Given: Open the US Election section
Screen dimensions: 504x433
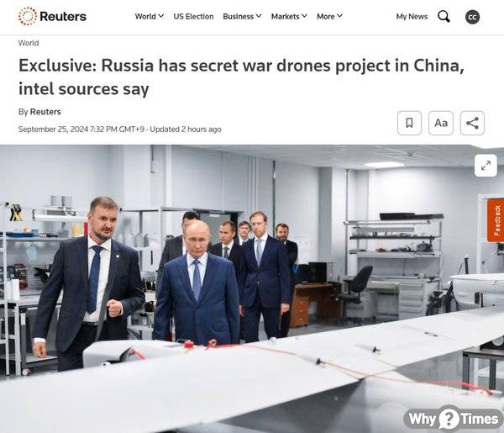Looking at the screenshot, I should click(193, 17).
